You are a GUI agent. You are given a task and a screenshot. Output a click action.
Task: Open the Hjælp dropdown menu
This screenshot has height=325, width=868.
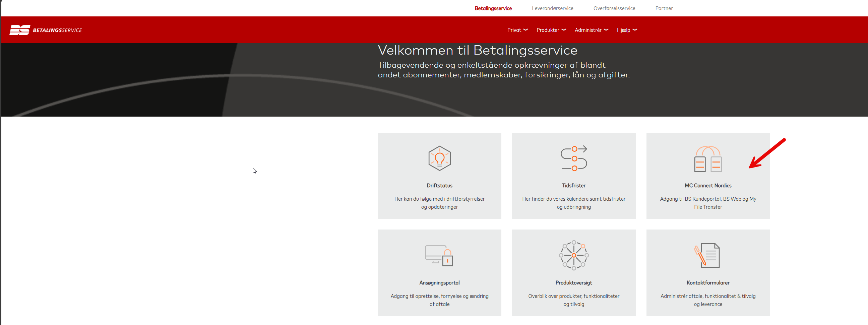click(x=627, y=30)
